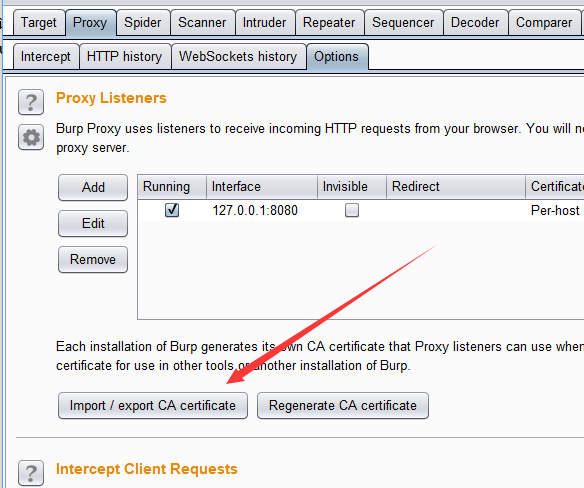Switch to the Intercept sub-tab
The image size is (584, 488).
46,57
